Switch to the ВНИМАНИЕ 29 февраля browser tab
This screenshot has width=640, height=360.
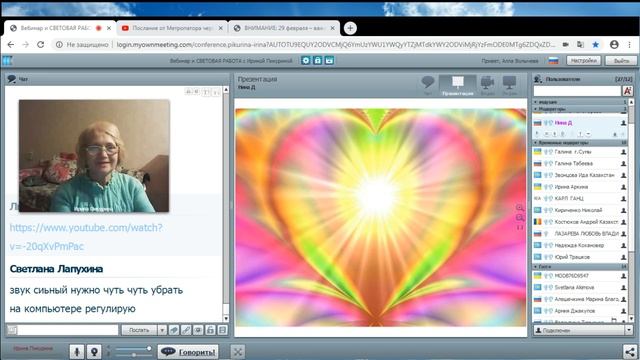284,28
